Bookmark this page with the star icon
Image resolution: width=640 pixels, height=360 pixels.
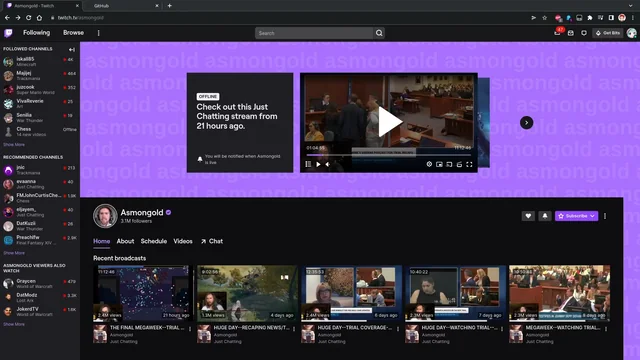point(544,18)
